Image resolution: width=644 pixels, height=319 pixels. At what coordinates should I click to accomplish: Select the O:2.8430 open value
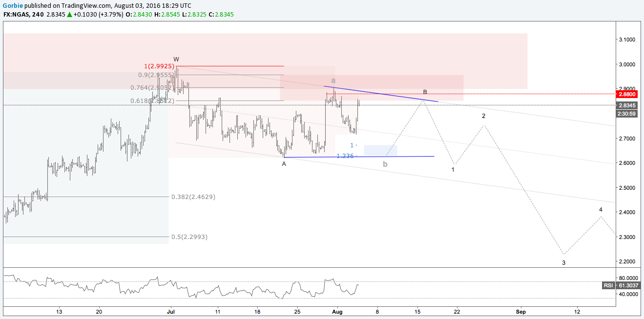(x=139, y=15)
